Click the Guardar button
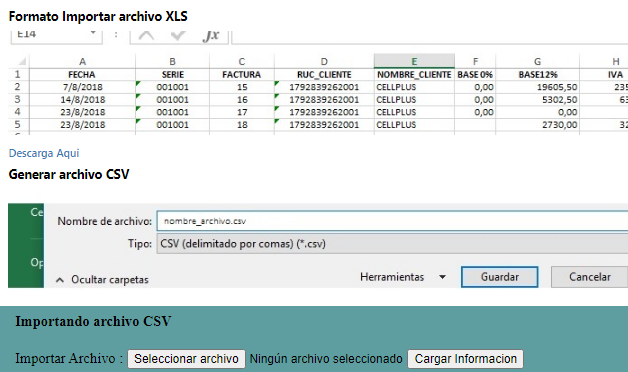Screen dimensions: 628x372 tap(499, 277)
